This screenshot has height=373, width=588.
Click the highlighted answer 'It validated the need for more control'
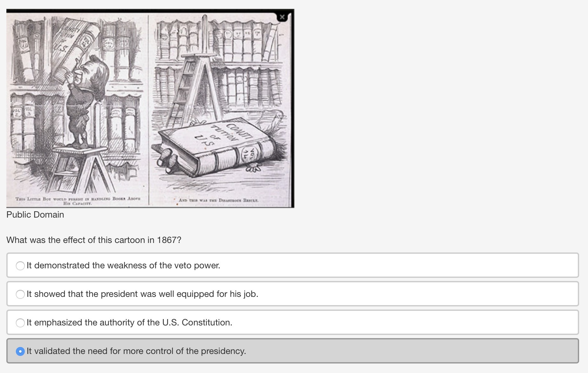136,351
